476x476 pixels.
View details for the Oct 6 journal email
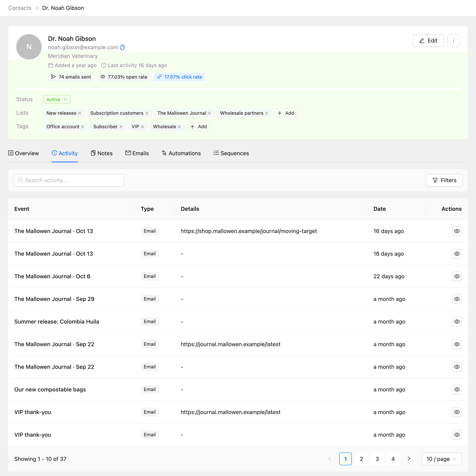pyautogui.click(x=457, y=276)
